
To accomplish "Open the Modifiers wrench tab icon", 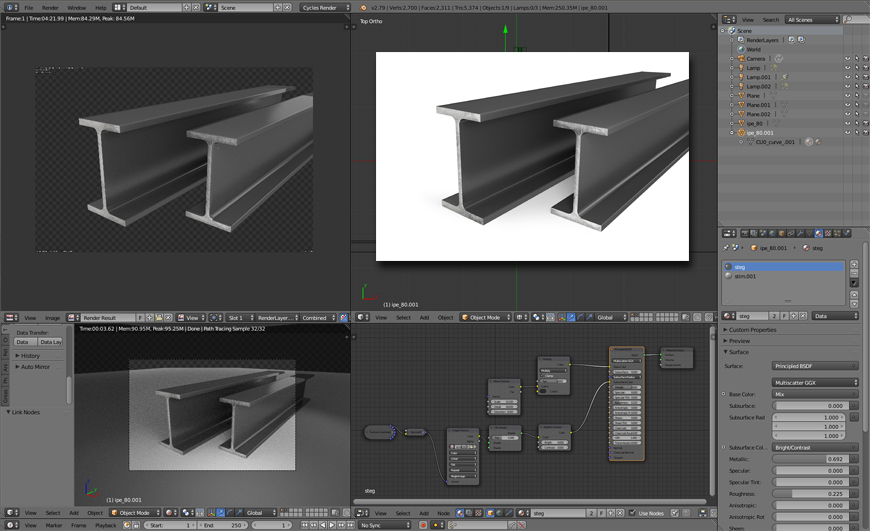I will (x=801, y=233).
